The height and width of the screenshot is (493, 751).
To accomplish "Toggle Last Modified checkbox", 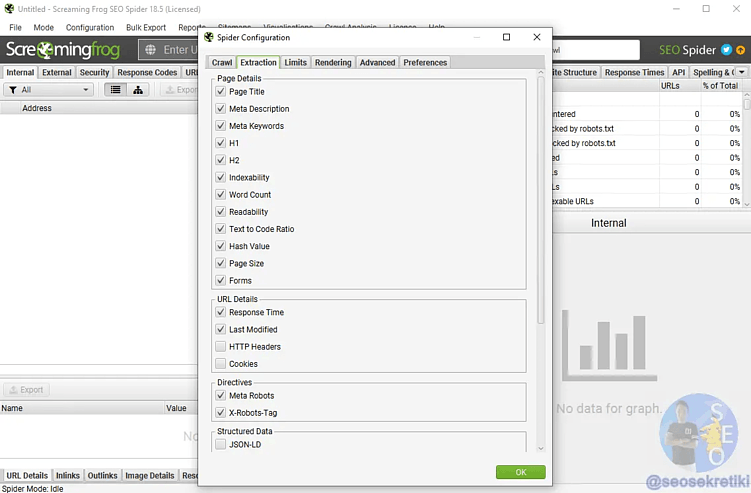I will [x=220, y=329].
